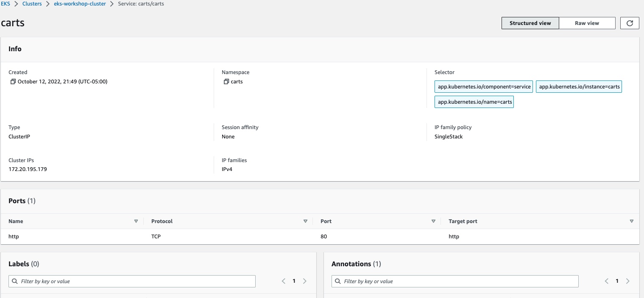Click the app.kubernetes.io/component=service selector tag
The height and width of the screenshot is (298, 644).
(484, 87)
